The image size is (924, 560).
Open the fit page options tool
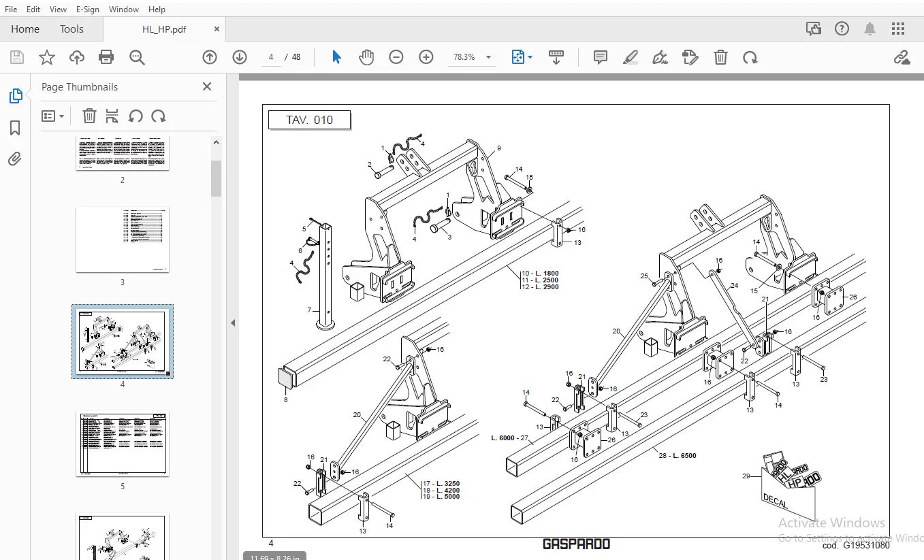coord(522,57)
